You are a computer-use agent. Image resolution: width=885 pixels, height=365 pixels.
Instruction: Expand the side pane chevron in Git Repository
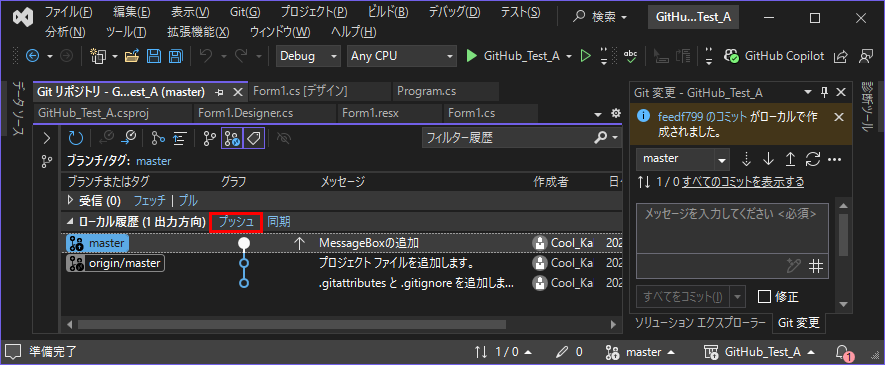pyautogui.click(x=47, y=137)
